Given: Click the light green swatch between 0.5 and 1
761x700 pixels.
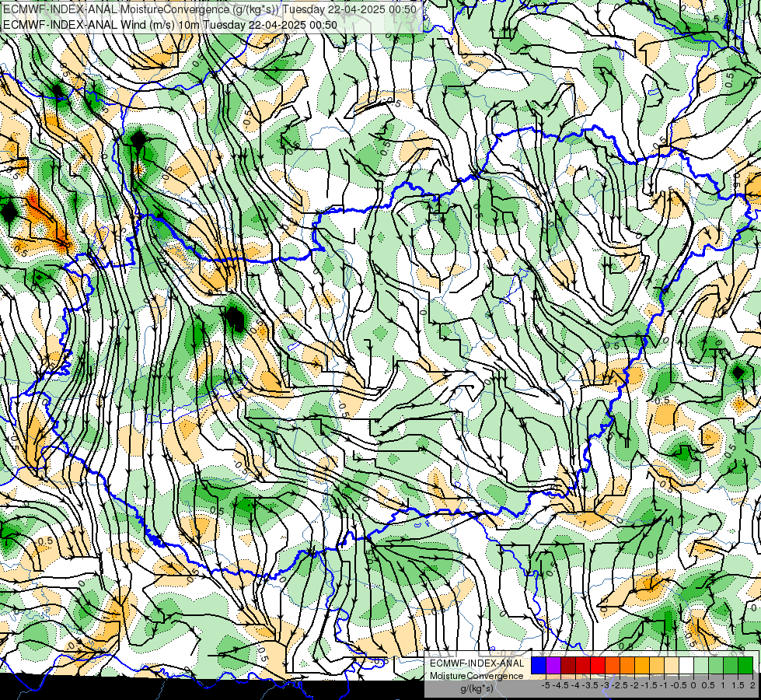Looking at the screenshot, I should point(716,666).
